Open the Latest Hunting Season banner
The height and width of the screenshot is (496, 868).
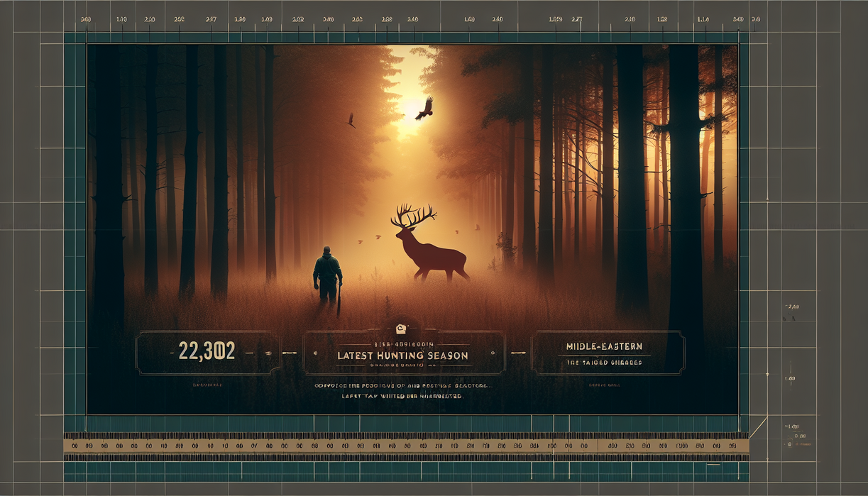tap(403, 353)
